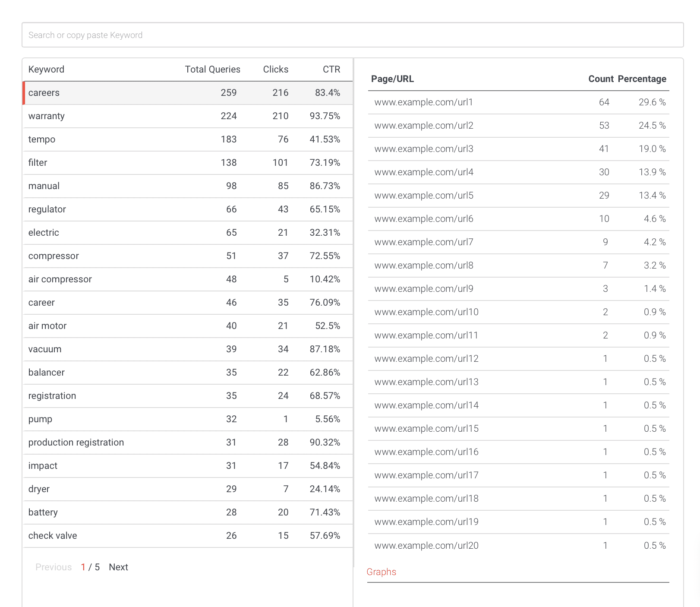
Task: Click www.example.com/url6 row
Action: point(519,219)
